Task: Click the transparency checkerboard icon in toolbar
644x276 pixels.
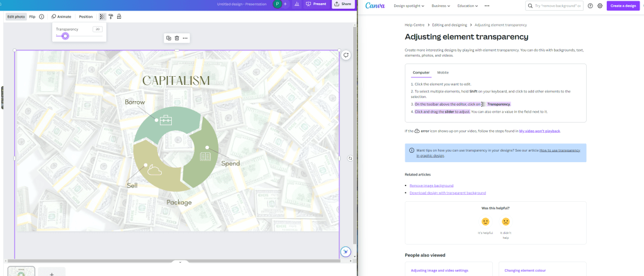Action: [x=102, y=17]
